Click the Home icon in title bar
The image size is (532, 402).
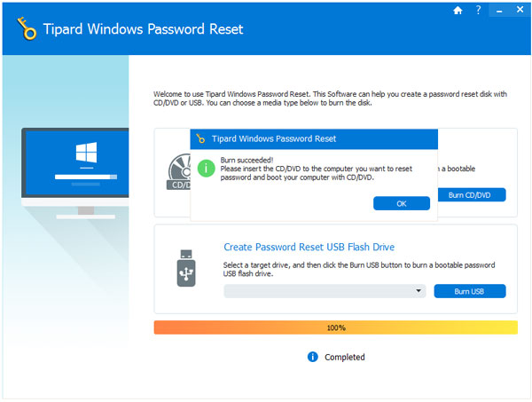pyautogui.click(x=457, y=12)
